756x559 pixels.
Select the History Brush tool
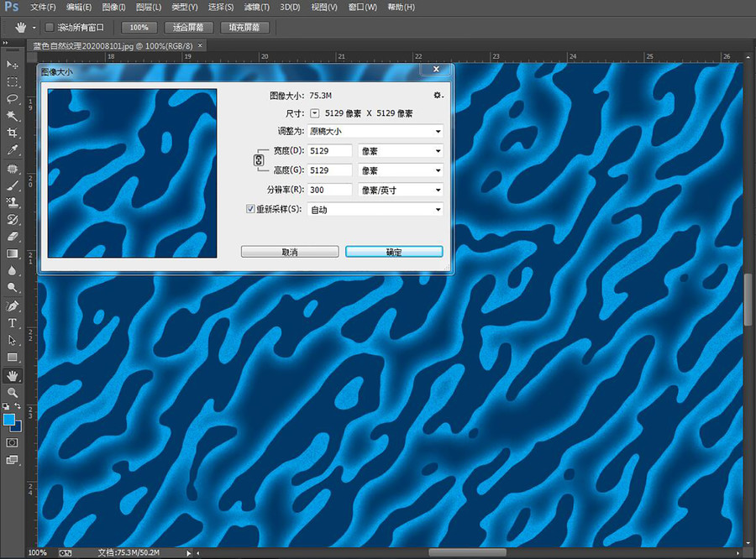[12, 220]
